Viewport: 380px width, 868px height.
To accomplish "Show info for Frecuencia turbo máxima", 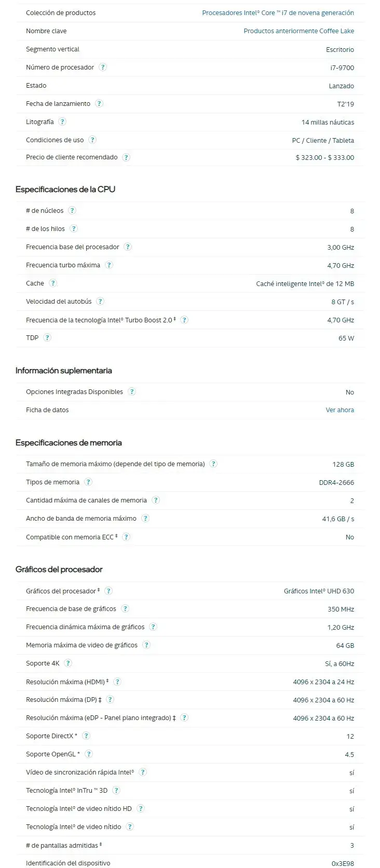I will tap(109, 265).
